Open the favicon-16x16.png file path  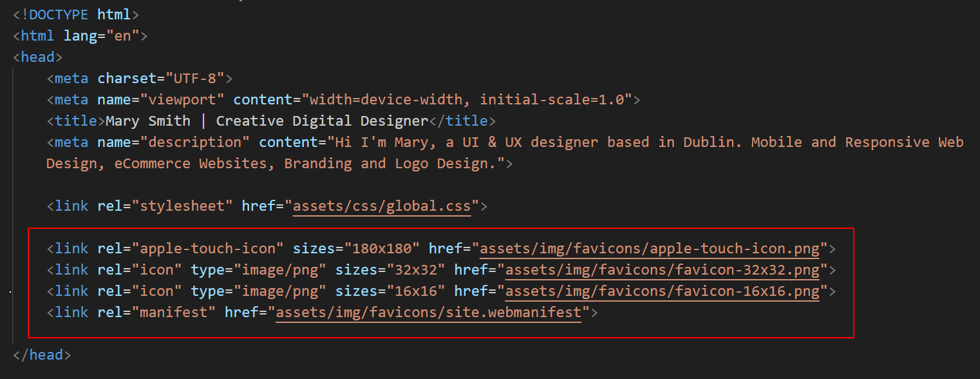pos(661,291)
